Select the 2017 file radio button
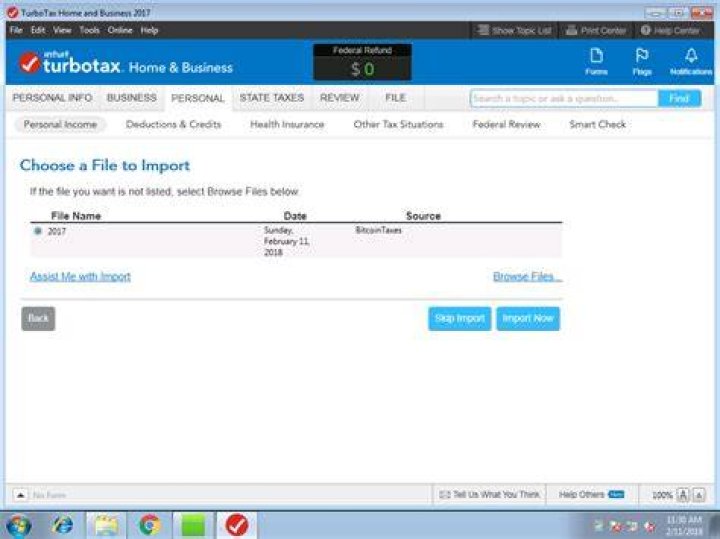The height and width of the screenshot is (539, 720). click(38, 231)
